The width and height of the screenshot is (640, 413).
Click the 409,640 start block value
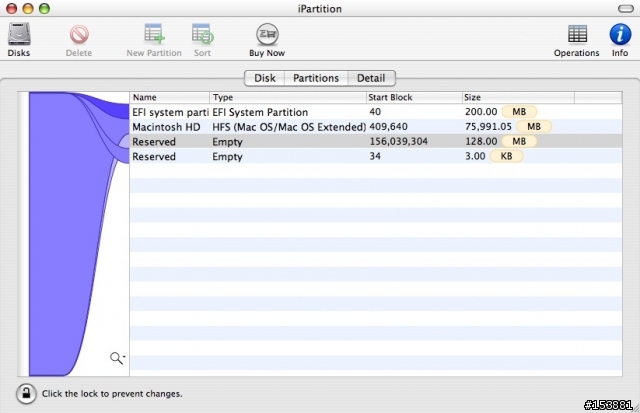point(388,127)
